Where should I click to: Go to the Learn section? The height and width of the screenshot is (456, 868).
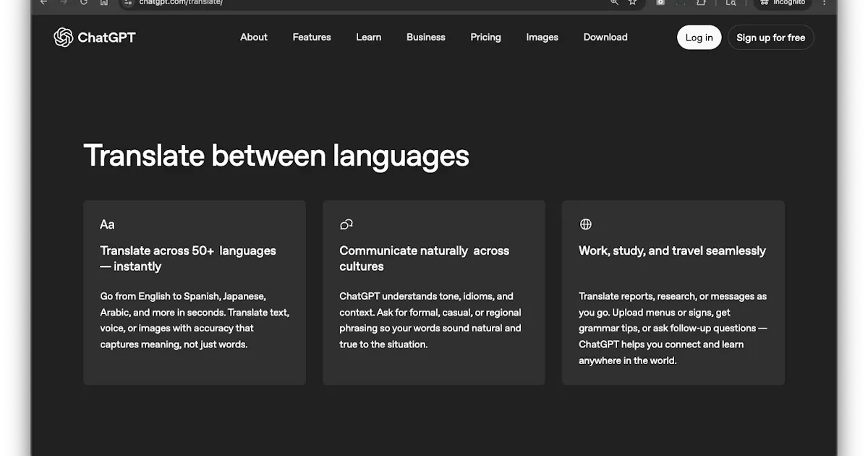click(369, 37)
